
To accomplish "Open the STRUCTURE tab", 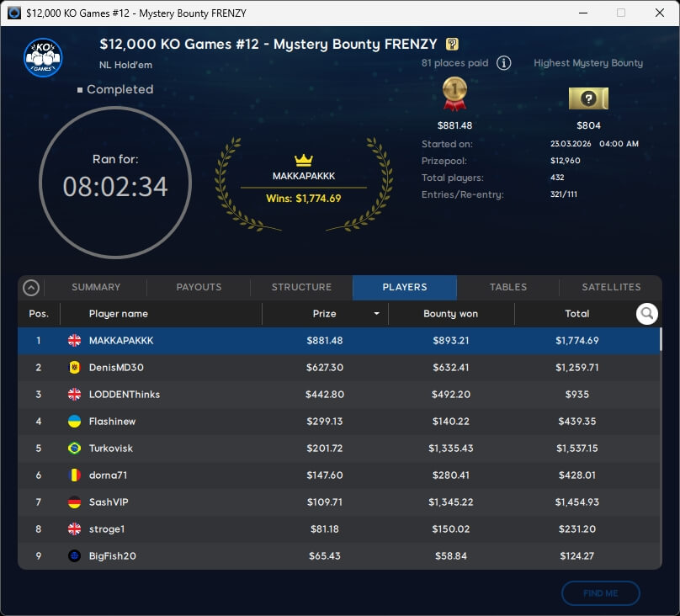I will (301, 288).
